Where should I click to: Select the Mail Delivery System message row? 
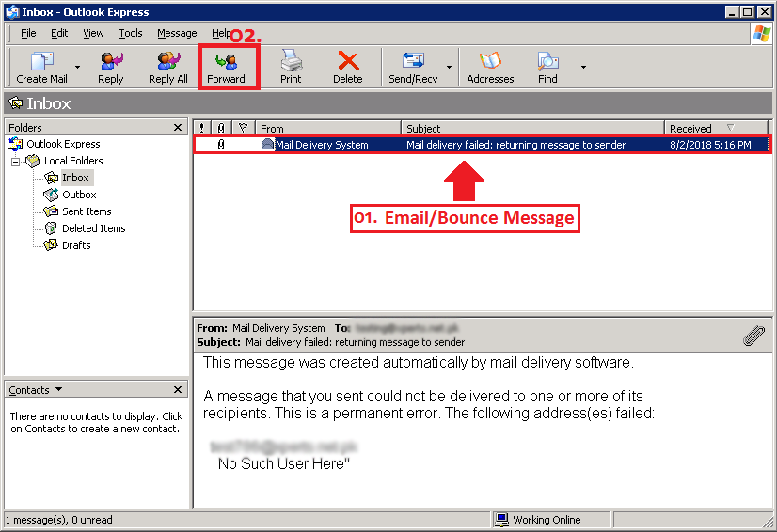482,145
